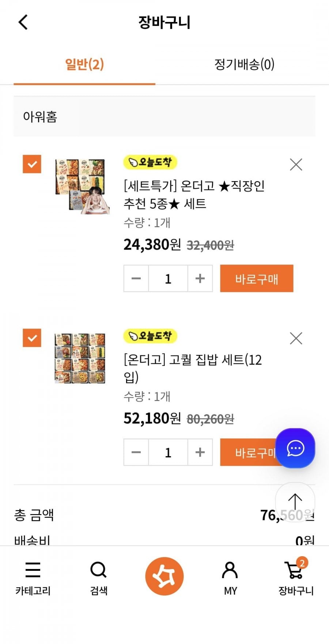Uncheck the 고퀄 집밥 세트 checkbox
The image size is (329, 644).
pyautogui.click(x=32, y=338)
